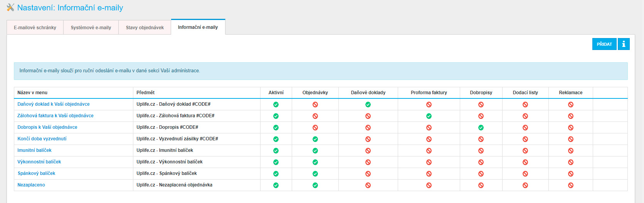This screenshot has height=203, width=644.
Task: Click green Daňové doklady icon in Daňový doklad row
Action: point(368,105)
